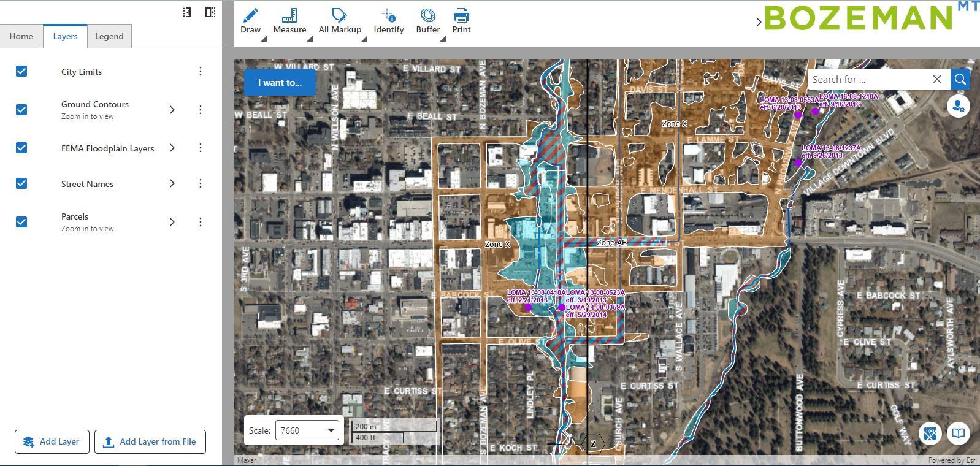This screenshot has height=466, width=980.
Task: Open City Limits layer options menu
Action: tap(201, 71)
